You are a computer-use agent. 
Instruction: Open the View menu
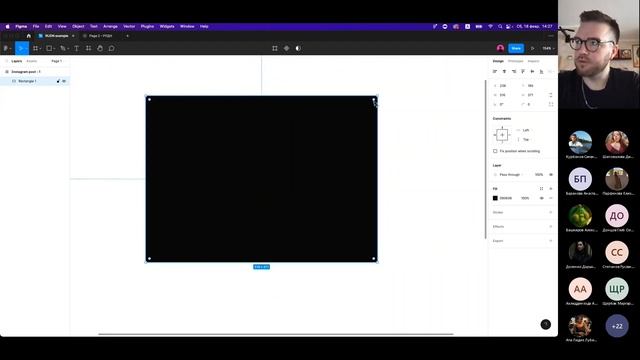pyautogui.click(x=62, y=27)
